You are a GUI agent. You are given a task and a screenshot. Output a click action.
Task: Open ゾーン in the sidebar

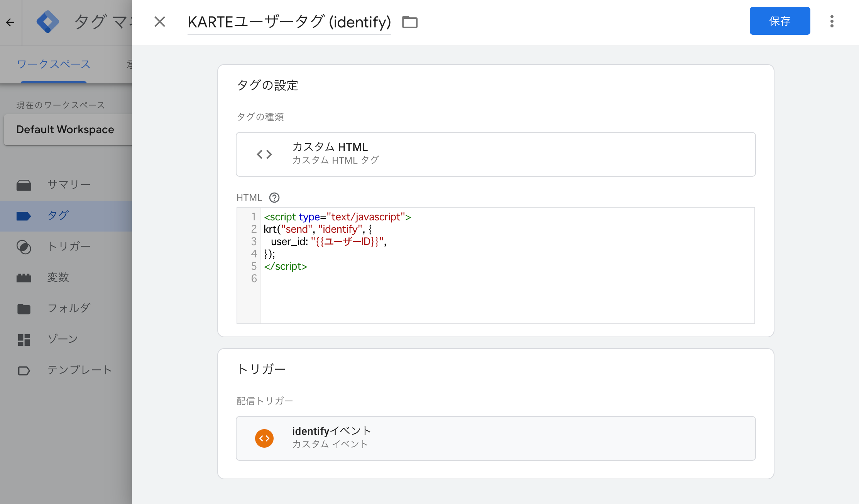coord(66,339)
